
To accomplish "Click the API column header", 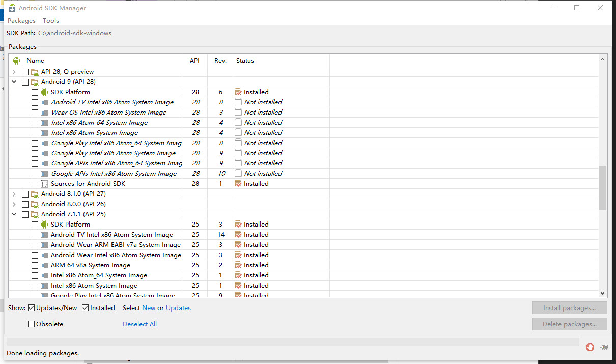I will coord(195,61).
